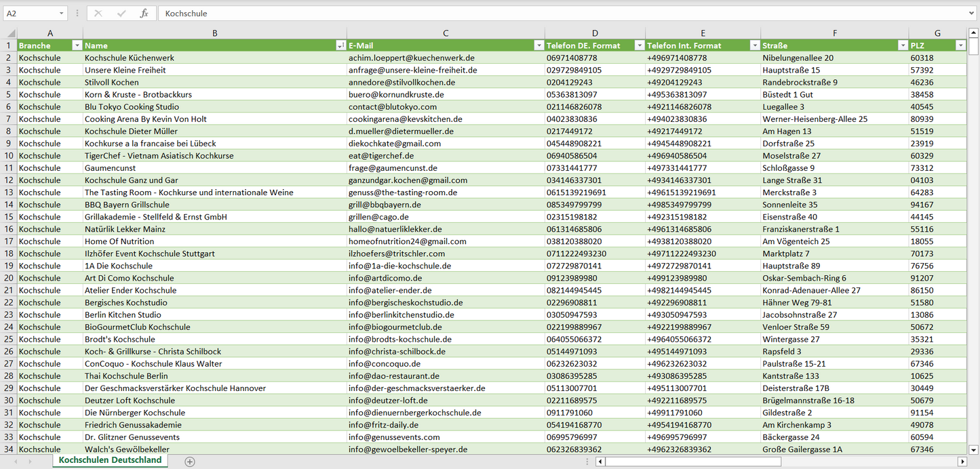Click the vertical scrollbar down arrow
The height and width of the screenshot is (469, 980).
click(974, 449)
